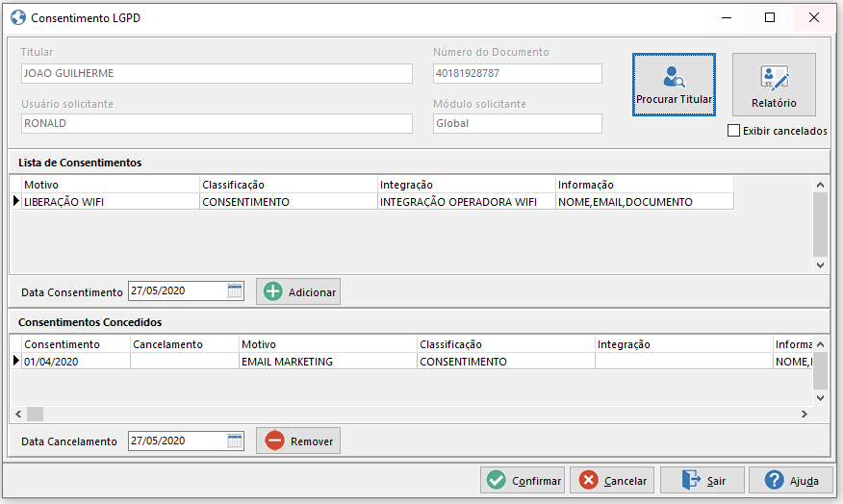Open calendar picker for Data Consentimento
The height and width of the screenshot is (504, 843).
click(235, 291)
